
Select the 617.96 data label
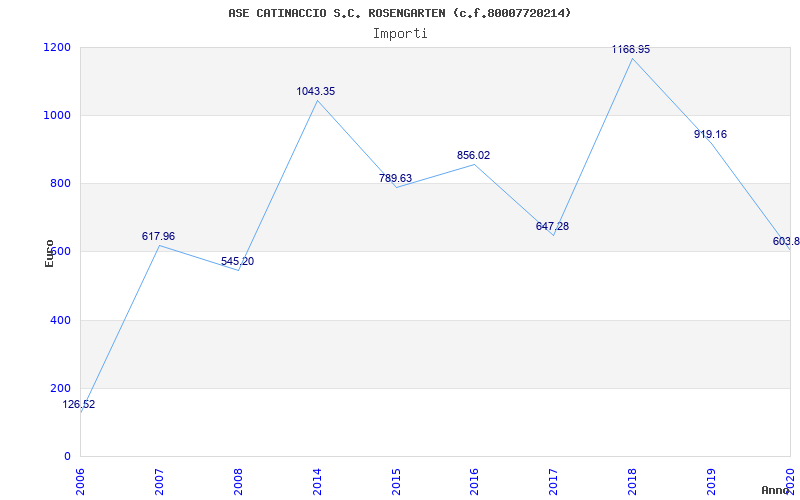point(158,236)
